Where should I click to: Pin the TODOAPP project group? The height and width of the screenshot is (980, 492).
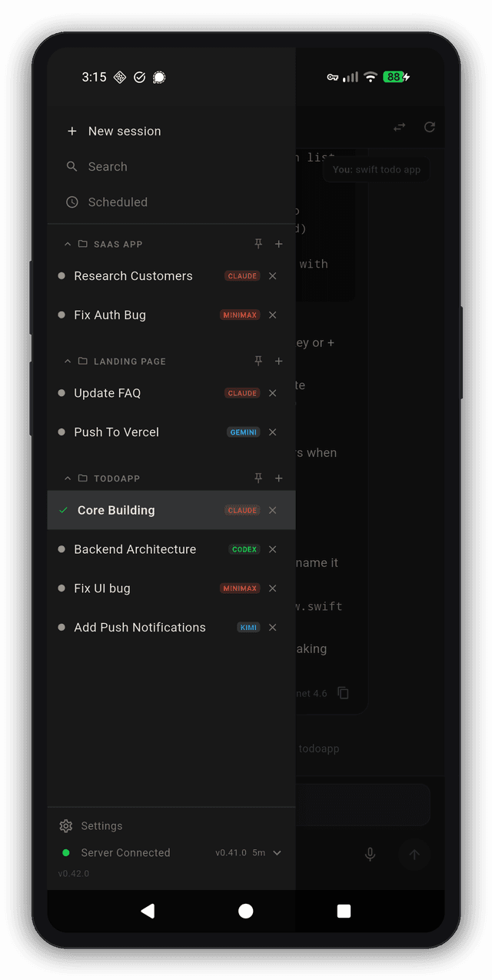[258, 478]
